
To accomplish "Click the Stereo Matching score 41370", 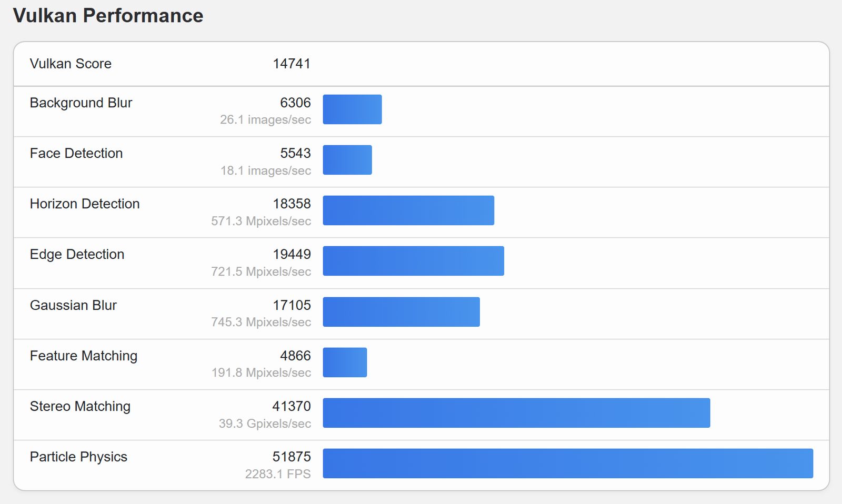I will tap(292, 406).
